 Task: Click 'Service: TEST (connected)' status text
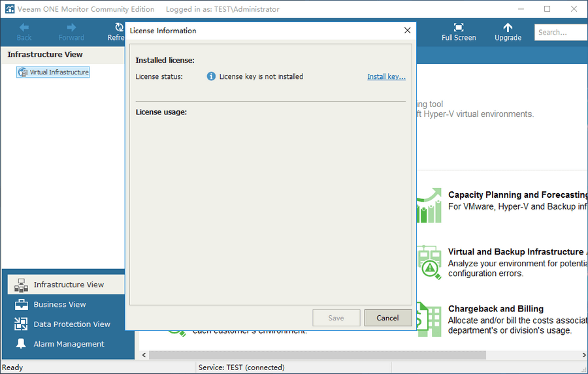point(242,367)
